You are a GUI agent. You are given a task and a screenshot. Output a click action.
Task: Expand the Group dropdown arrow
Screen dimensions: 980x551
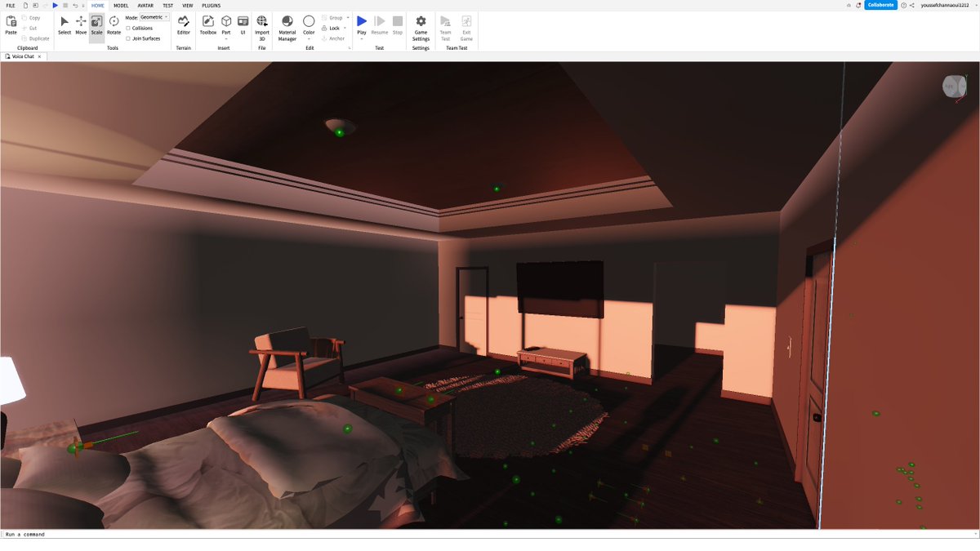(x=348, y=17)
